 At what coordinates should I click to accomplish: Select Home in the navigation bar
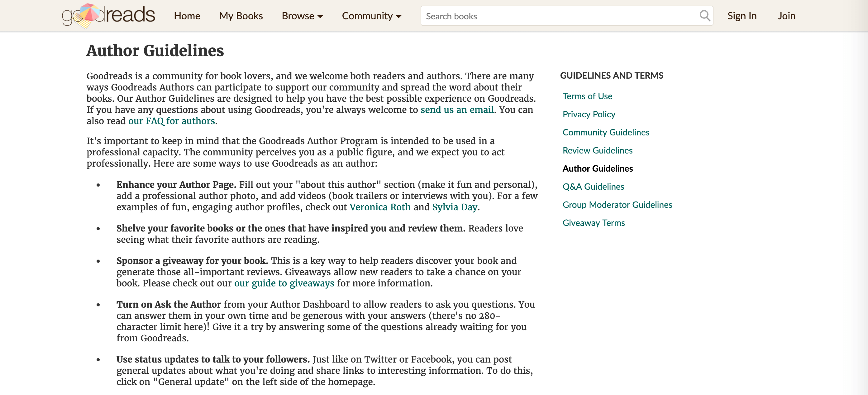tap(187, 16)
